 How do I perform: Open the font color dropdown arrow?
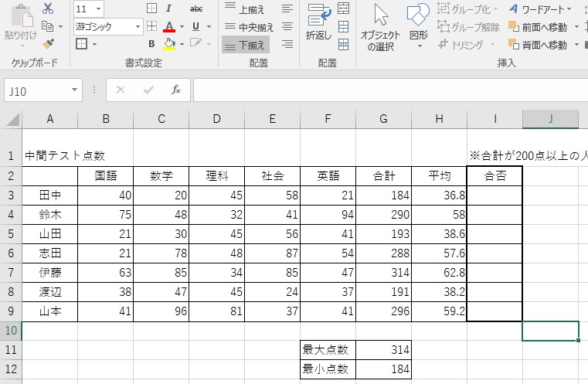[182, 26]
